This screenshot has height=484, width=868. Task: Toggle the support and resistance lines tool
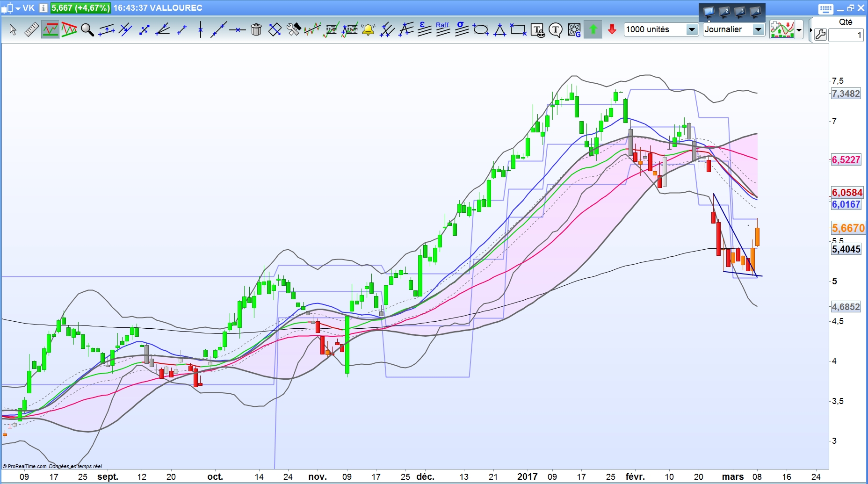(51, 30)
